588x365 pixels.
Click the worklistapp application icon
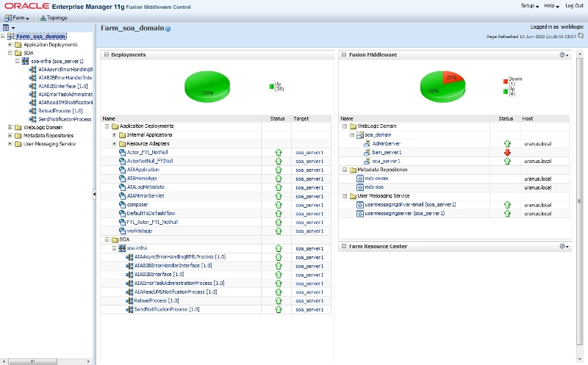pyautogui.click(x=122, y=231)
